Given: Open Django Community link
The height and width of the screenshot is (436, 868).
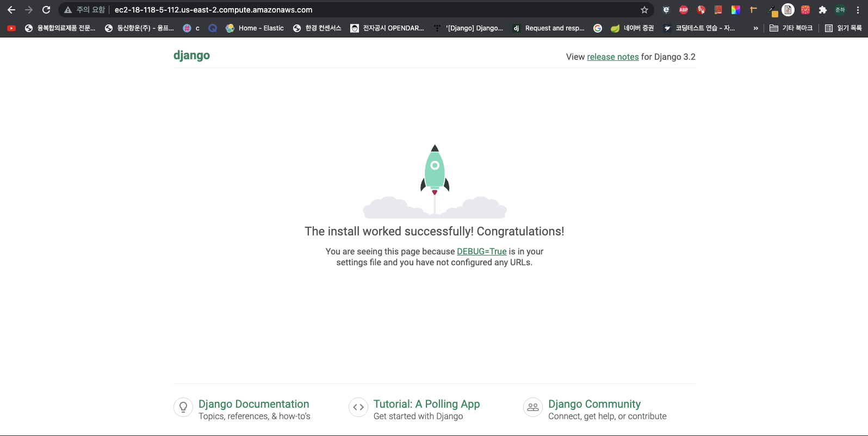Looking at the screenshot, I should [594, 404].
